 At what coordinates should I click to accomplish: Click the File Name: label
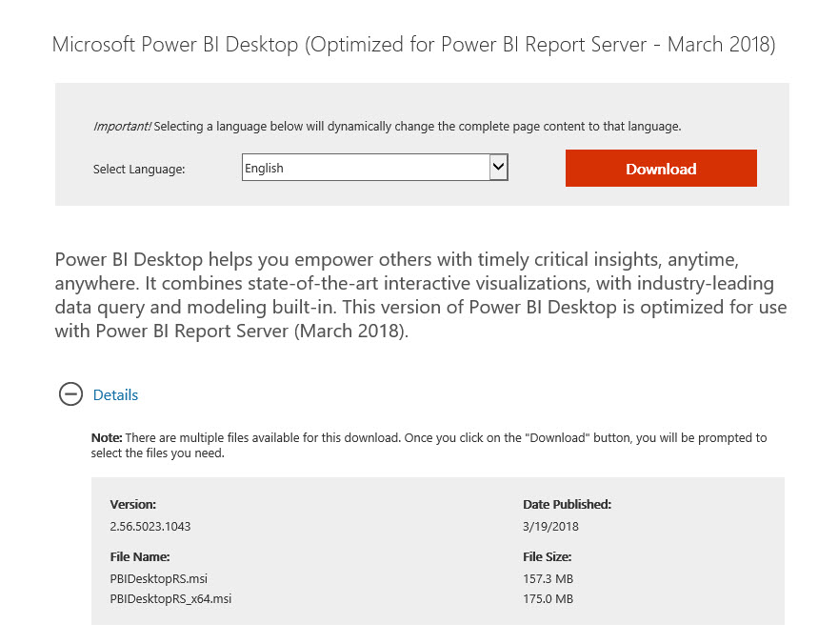coord(140,557)
